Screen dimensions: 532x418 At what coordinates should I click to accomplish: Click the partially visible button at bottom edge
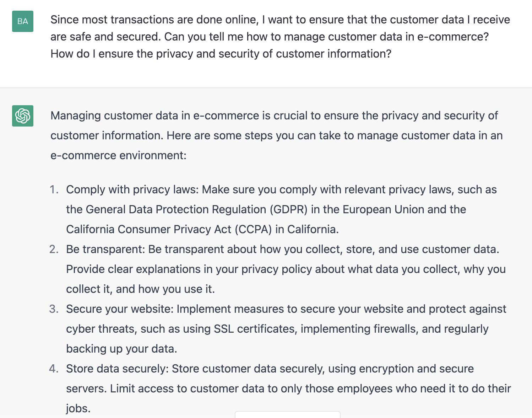(288, 414)
